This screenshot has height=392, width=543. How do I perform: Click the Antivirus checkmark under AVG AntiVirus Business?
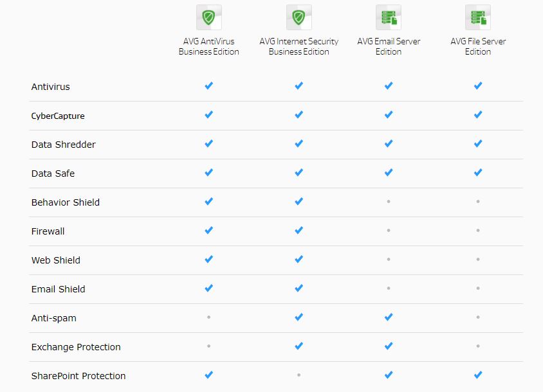(209, 85)
